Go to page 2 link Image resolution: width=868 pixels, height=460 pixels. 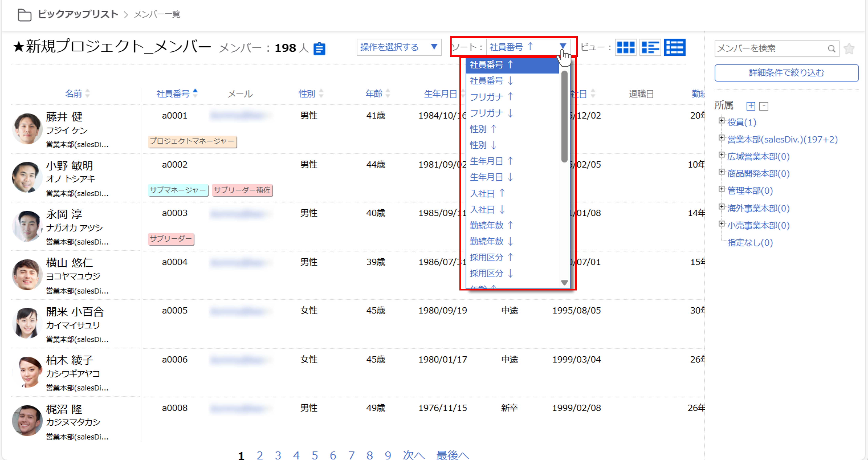(x=259, y=455)
